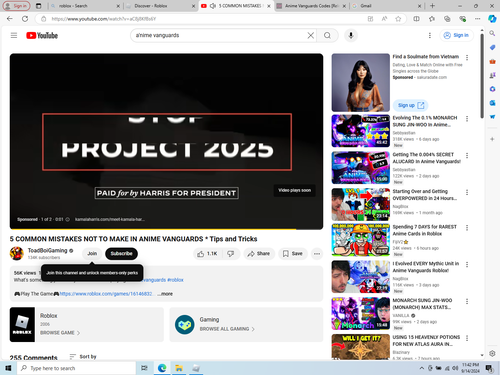Open options for the SECRET ALUCARD video
This screenshot has height=375, width=500.
pos(467,155)
